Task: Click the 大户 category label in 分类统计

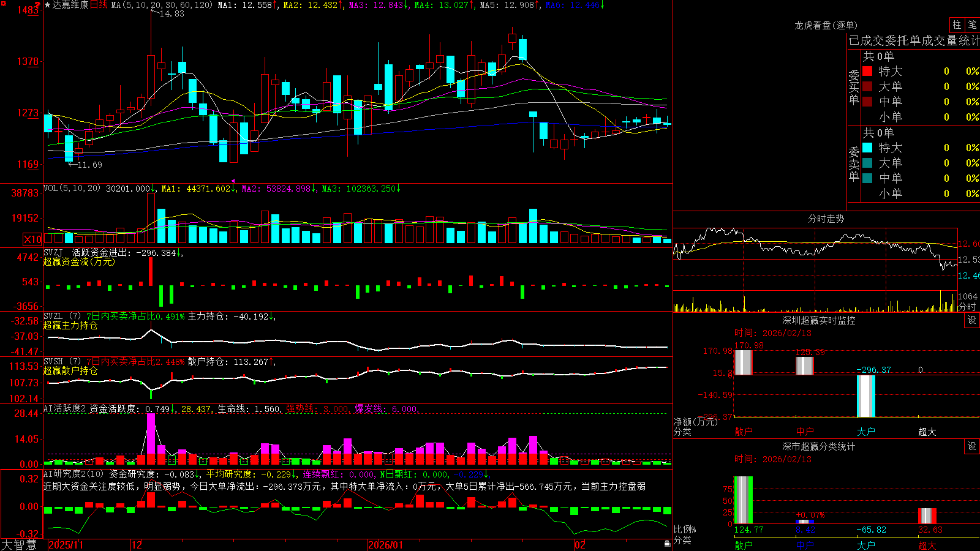Action: [865, 545]
